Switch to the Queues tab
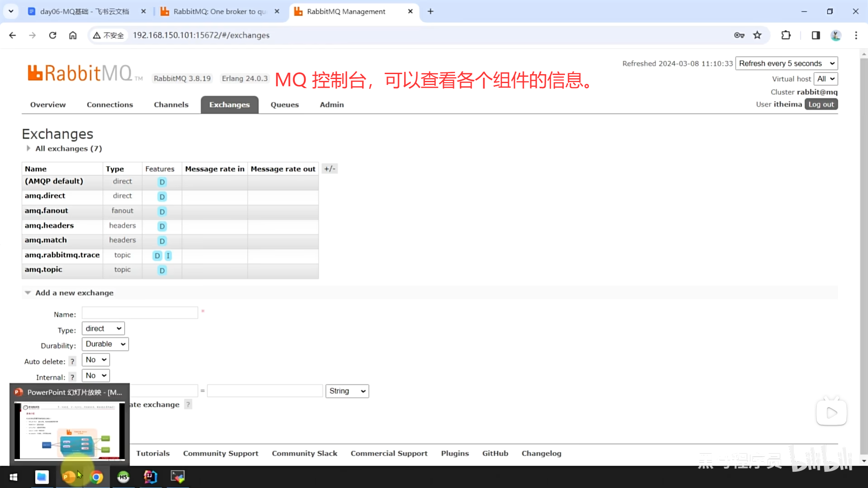868x488 pixels. click(x=284, y=105)
